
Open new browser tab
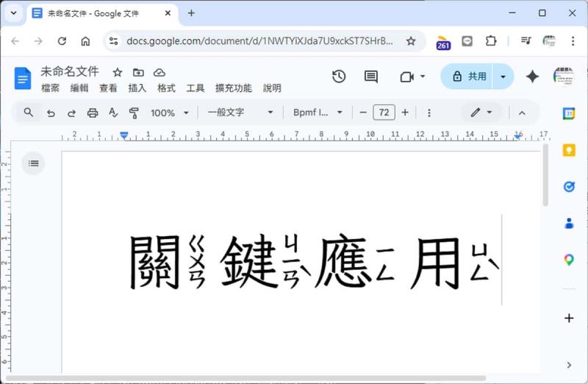click(191, 13)
